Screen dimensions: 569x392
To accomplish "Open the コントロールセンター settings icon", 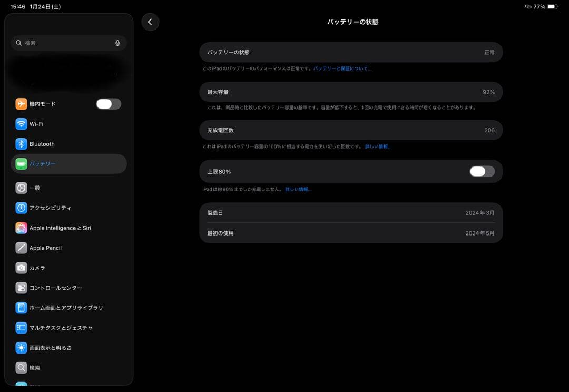I will pos(21,288).
